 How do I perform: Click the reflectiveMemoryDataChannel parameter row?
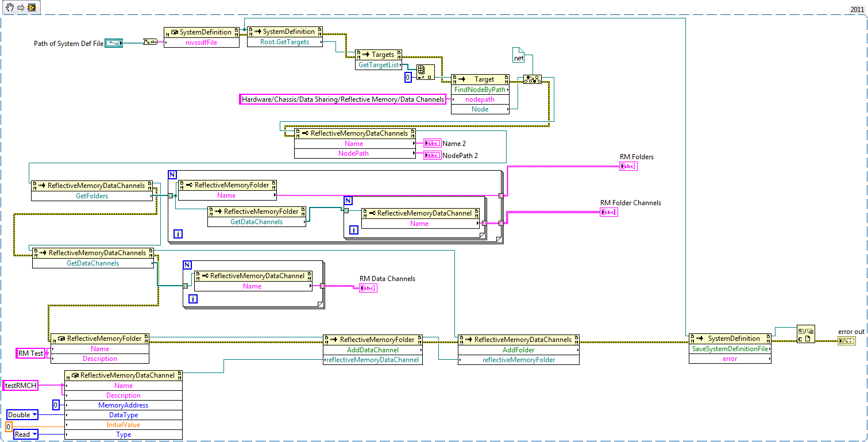[x=373, y=360]
